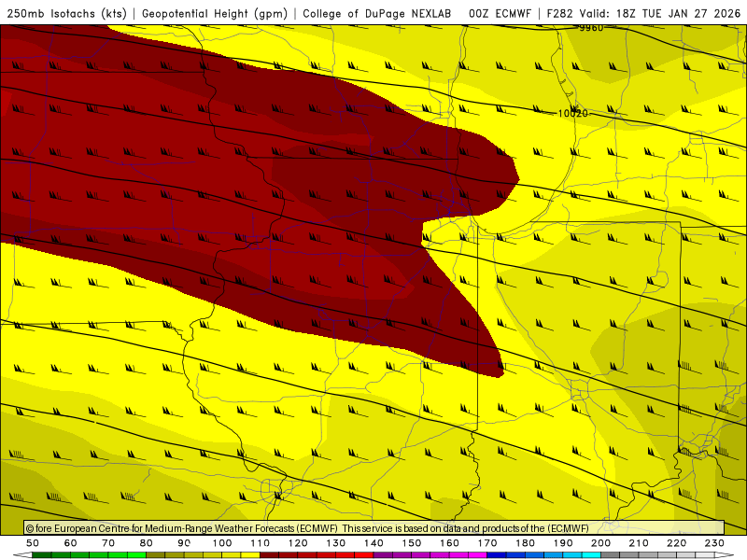Viewport: 747px width, 560px height.
Task: Pick the darkest green colorbar swatch
Action: tap(42, 555)
